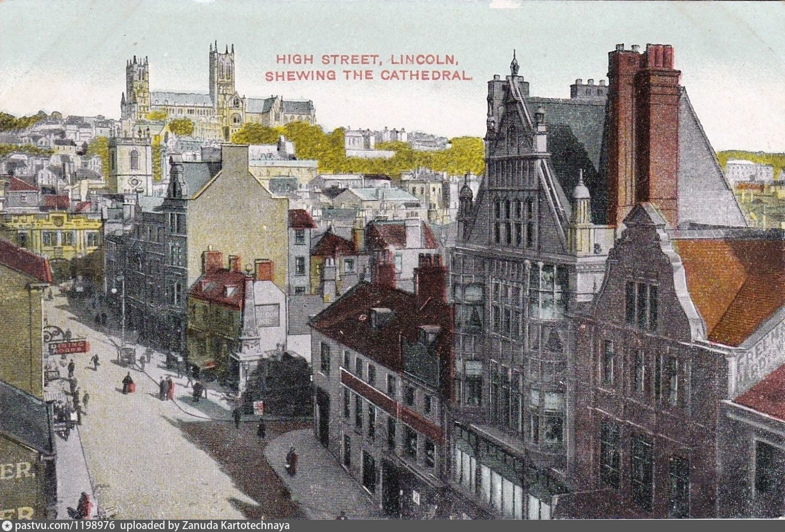This screenshot has height=532, width=785.
Task: Click the horse-drawn cart on the street
Action: tap(127, 354)
